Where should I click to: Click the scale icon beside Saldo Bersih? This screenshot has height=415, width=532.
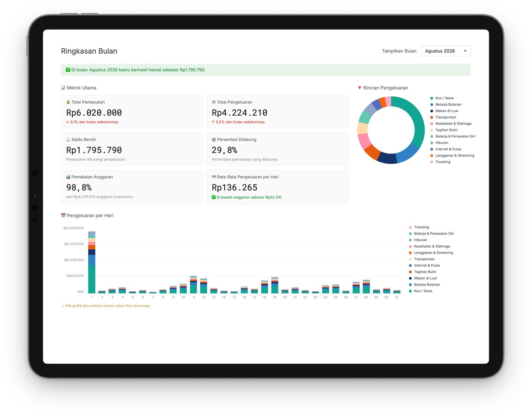[68, 140]
